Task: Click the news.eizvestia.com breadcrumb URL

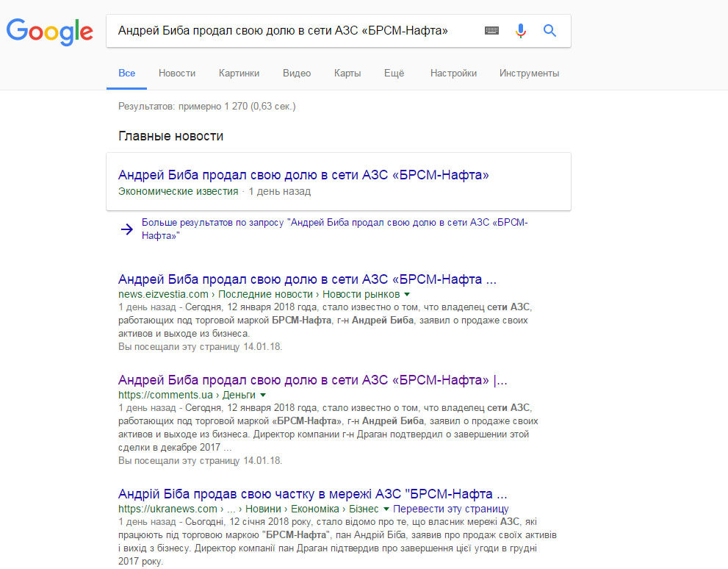Action: tap(163, 295)
